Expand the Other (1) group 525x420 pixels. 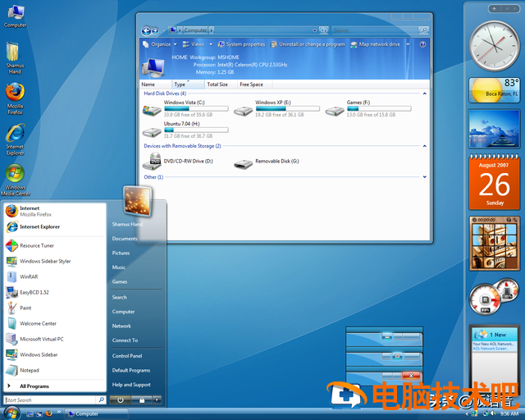(425, 177)
